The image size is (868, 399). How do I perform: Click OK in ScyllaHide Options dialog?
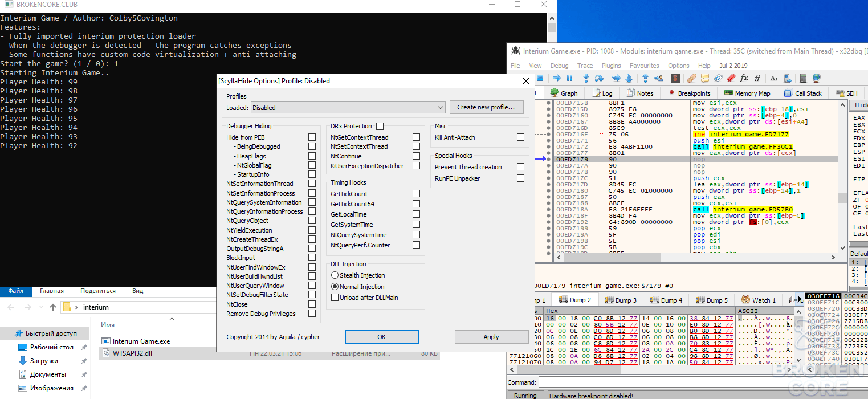(382, 337)
